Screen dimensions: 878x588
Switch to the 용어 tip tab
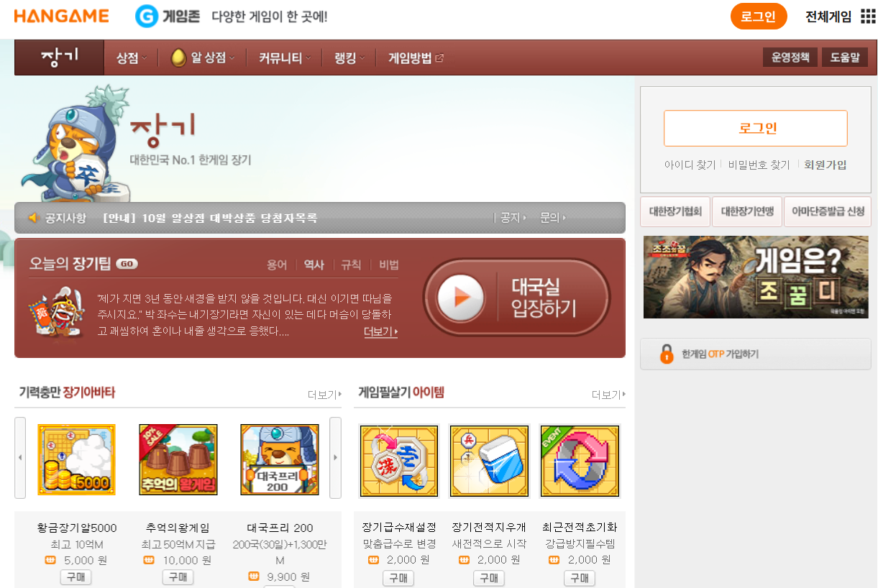277,265
